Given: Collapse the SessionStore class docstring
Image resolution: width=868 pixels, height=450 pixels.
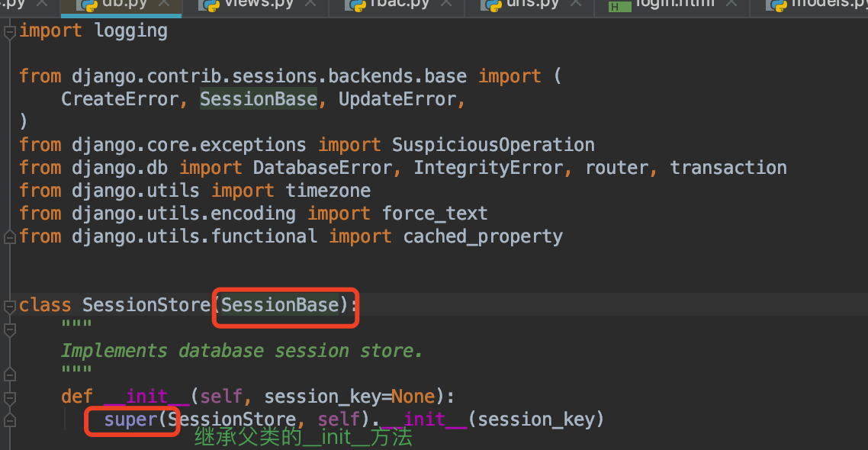Looking at the screenshot, I should click(x=9, y=330).
